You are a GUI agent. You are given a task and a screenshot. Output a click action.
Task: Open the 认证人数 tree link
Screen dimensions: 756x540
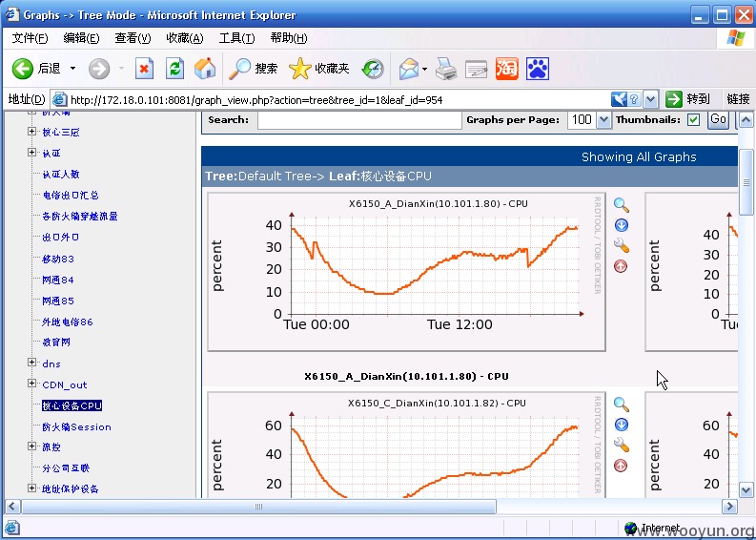tap(61, 175)
